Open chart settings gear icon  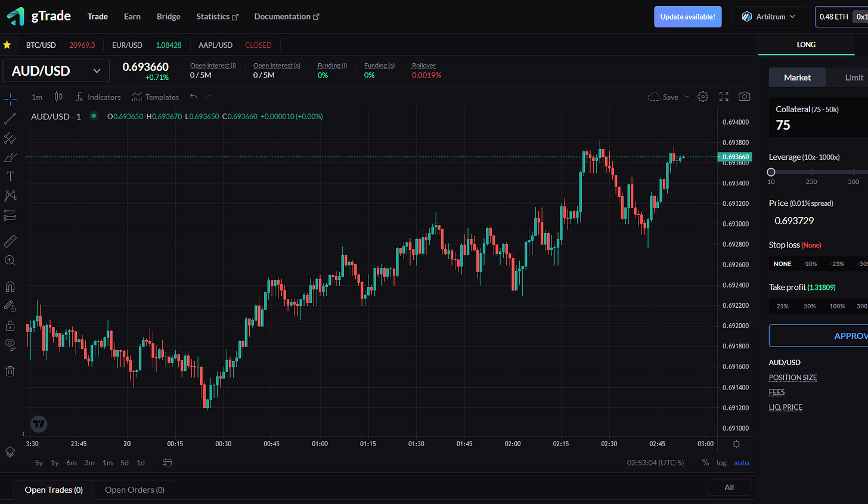[x=703, y=97]
